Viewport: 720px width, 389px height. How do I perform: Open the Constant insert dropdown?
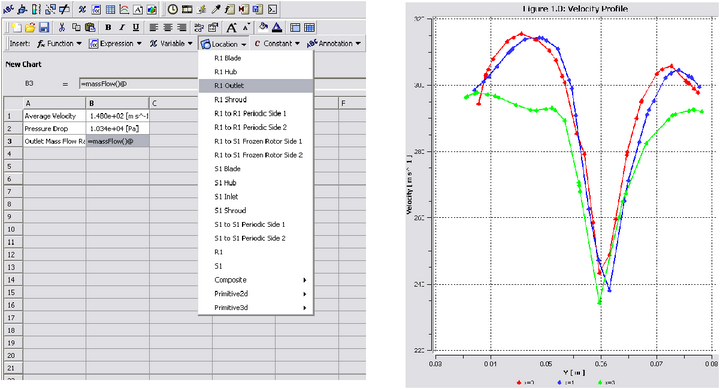pos(277,44)
